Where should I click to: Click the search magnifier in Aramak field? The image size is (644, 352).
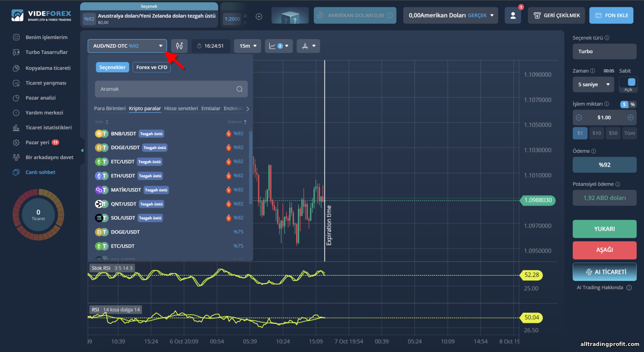(240, 89)
